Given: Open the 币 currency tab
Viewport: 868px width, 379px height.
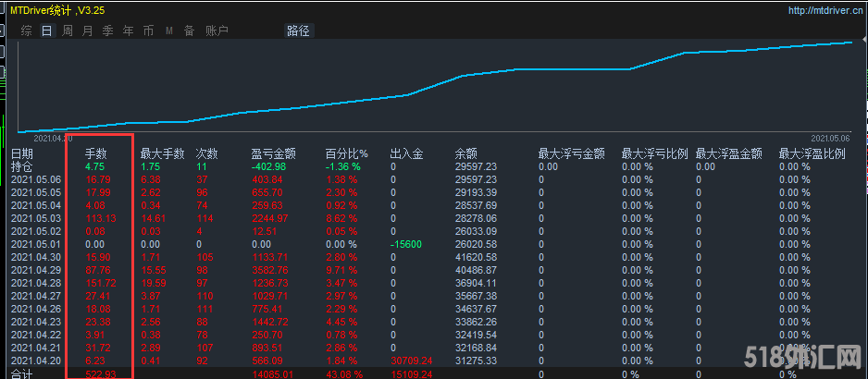Looking at the screenshot, I should point(148,31).
